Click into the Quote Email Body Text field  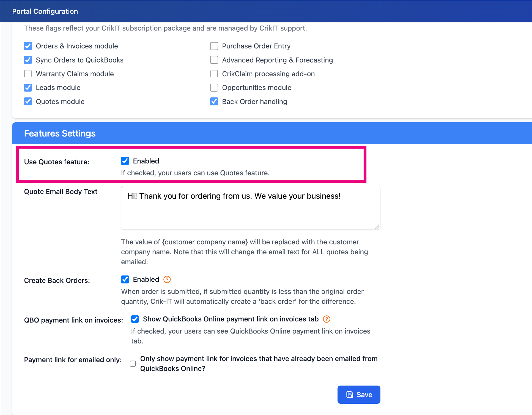(251, 208)
